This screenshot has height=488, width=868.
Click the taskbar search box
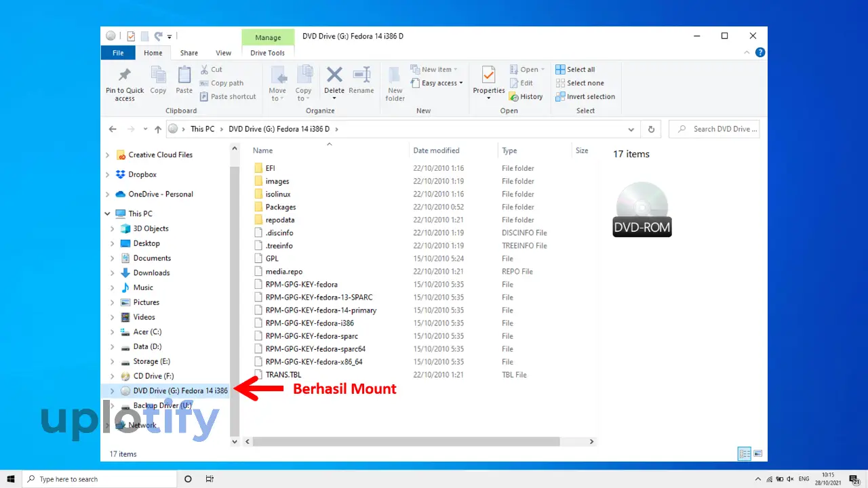click(100, 479)
